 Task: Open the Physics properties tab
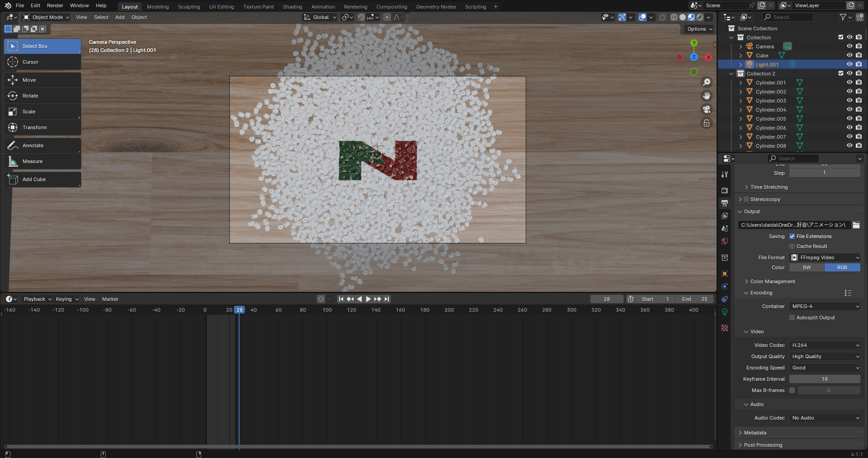[x=725, y=286]
